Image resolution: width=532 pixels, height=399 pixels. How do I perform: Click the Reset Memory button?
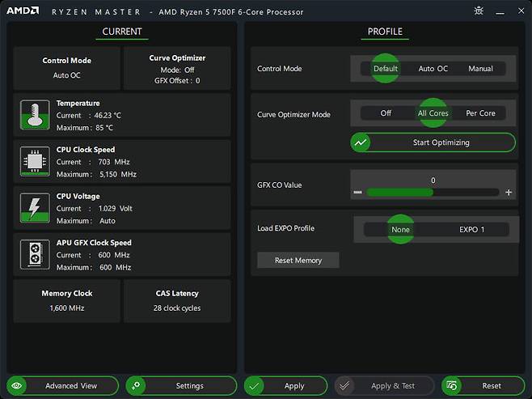(x=298, y=261)
